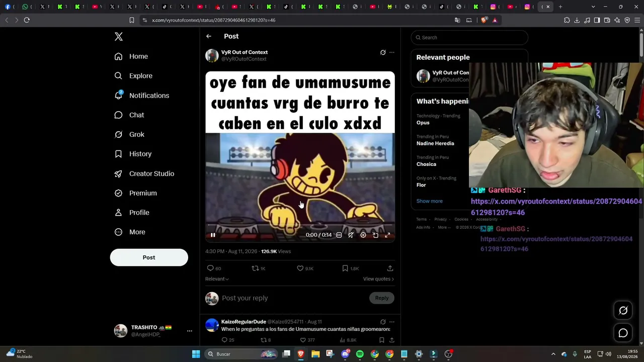The image size is (644, 362).
Task: Toggle picture-in-picture for the video
Action: coord(375,235)
